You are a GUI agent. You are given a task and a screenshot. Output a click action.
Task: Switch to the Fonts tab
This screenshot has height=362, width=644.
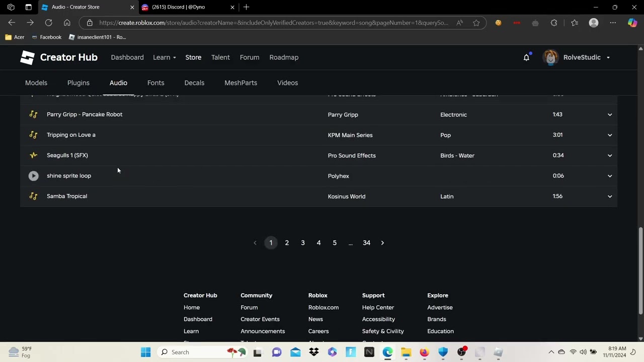pyautogui.click(x=156, y=83)
